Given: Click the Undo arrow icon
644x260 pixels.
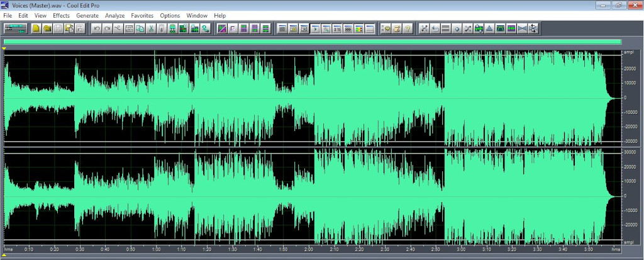Looking at the screenshot, I should [96, 29].
